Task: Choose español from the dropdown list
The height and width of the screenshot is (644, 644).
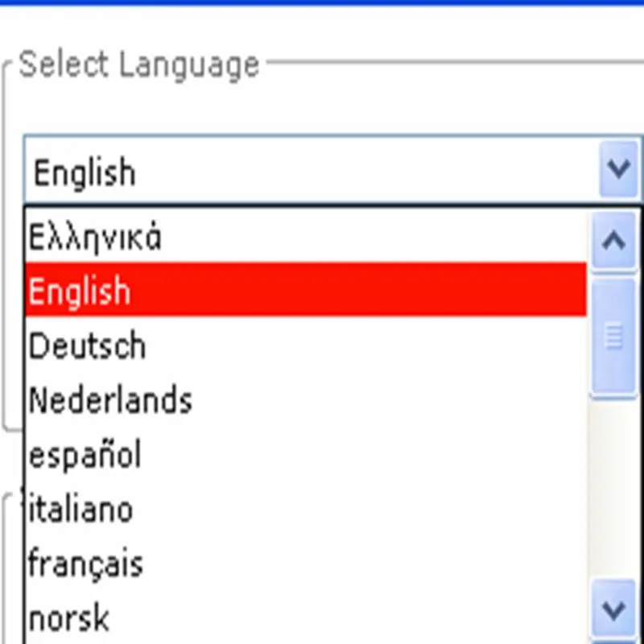Action: (85, 454)
